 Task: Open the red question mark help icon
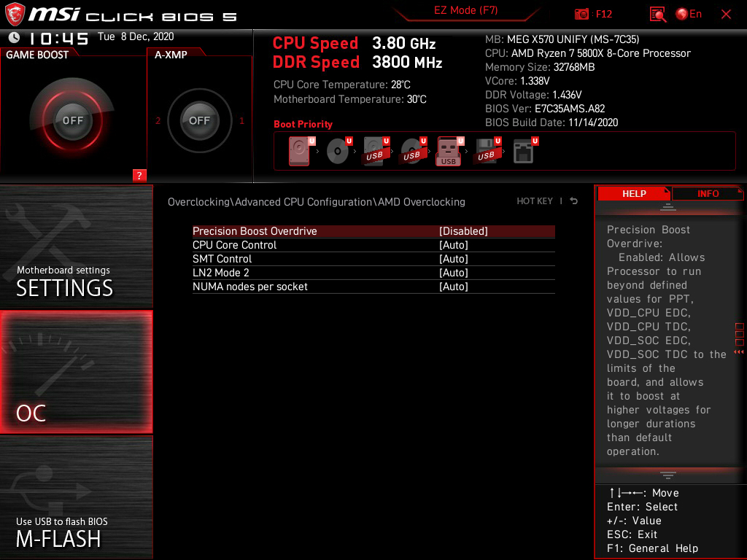coord(139,175)
